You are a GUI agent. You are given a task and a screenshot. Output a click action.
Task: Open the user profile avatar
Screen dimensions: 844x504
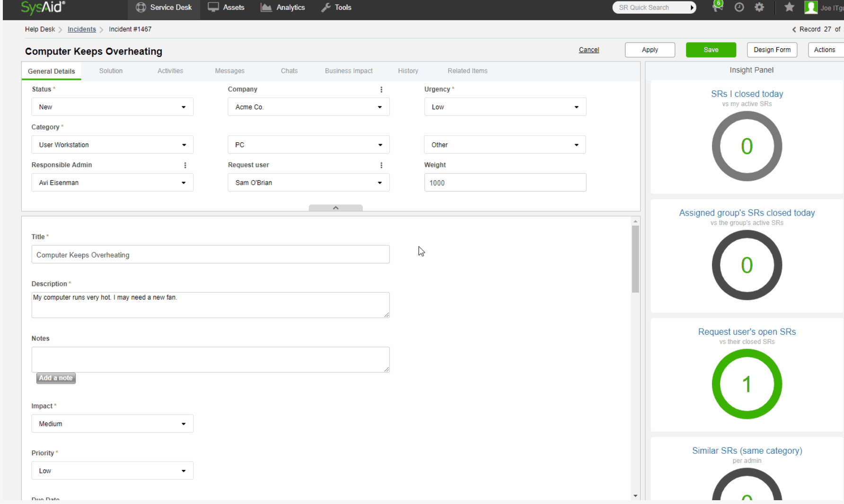(811, 7)
